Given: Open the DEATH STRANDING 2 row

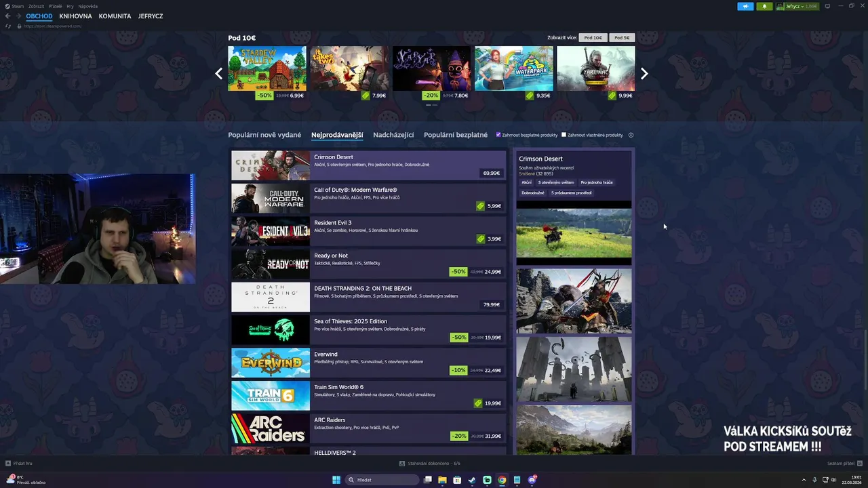Looking at the screenshot, I should [368, 297].
